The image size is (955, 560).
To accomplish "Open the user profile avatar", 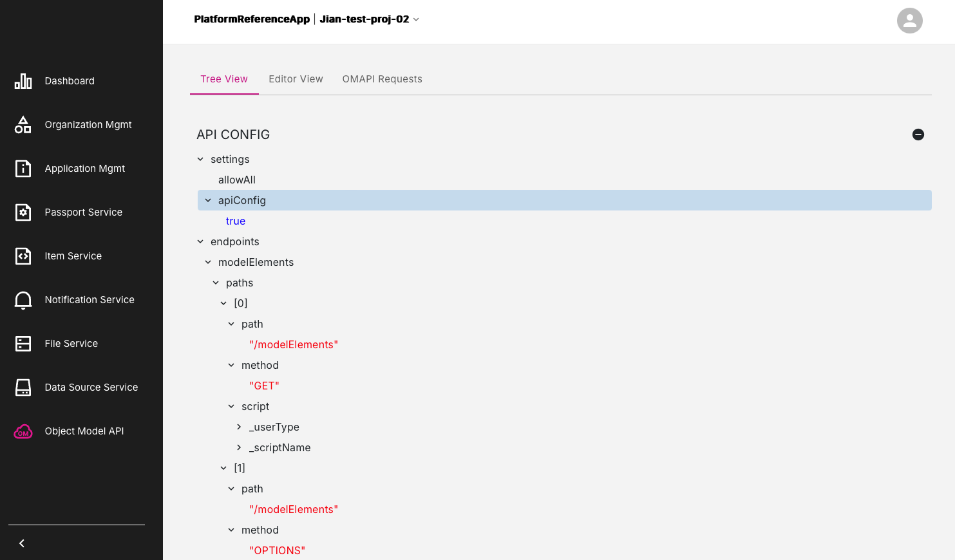I will tap(909, 21).
